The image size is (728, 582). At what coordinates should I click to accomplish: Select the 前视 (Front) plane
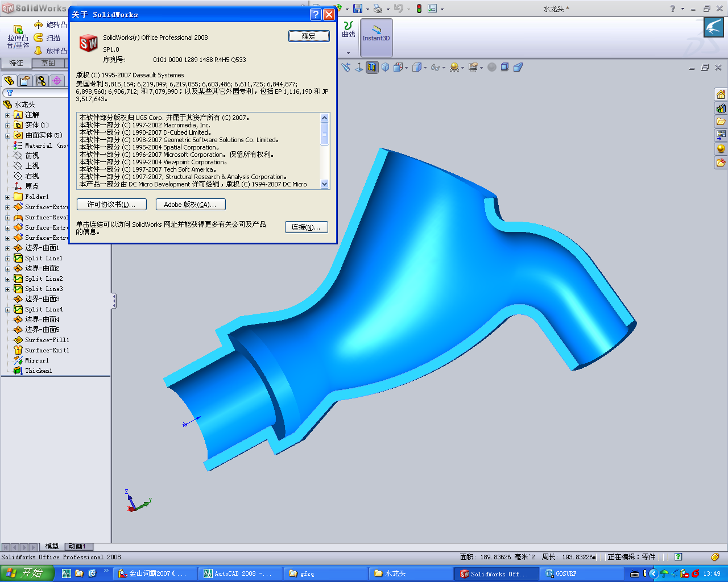27,156
